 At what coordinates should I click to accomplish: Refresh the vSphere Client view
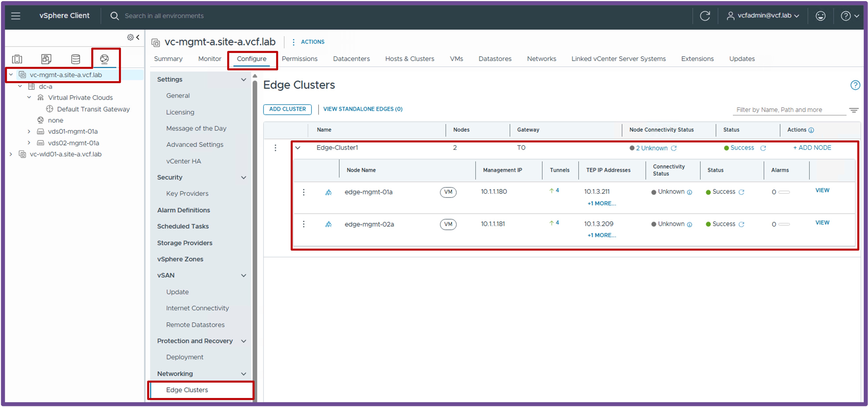point(705,16)
